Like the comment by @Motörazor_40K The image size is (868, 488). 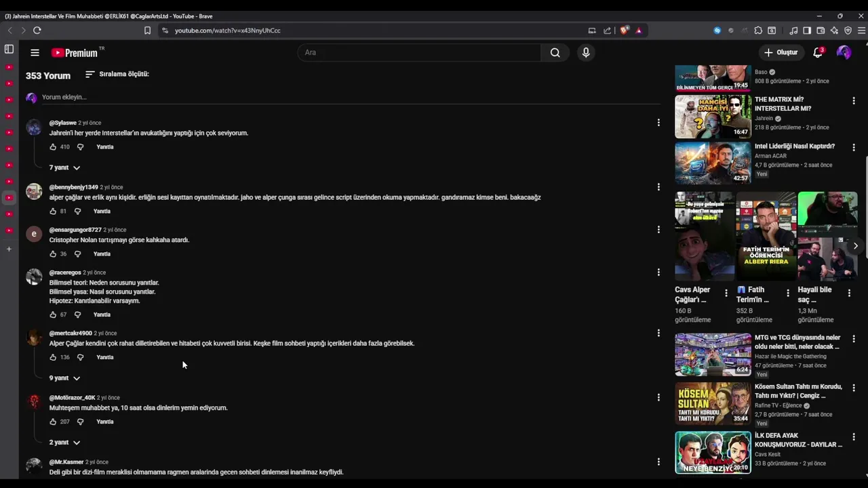(53, 422)
